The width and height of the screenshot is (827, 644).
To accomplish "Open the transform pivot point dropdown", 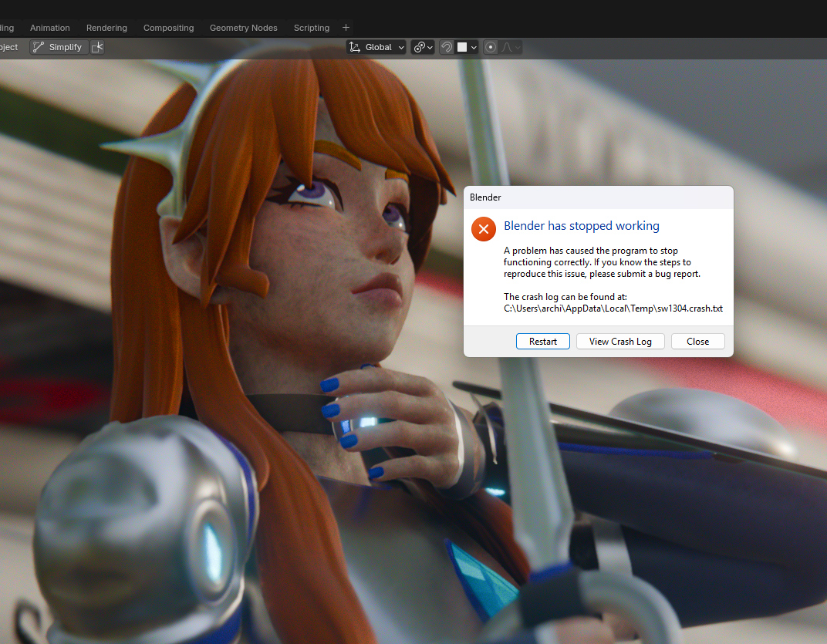I will tap(423, 47).
